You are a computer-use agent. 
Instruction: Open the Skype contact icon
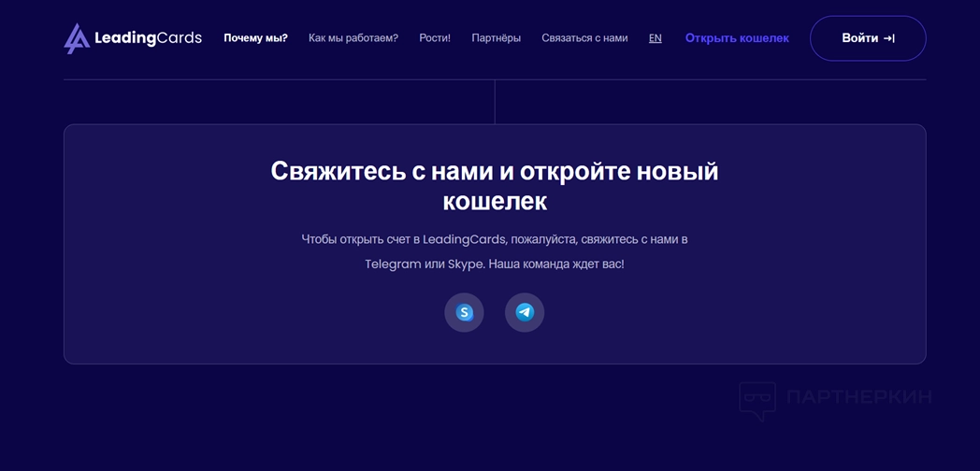pyautogui.click(x=464, y=312)
